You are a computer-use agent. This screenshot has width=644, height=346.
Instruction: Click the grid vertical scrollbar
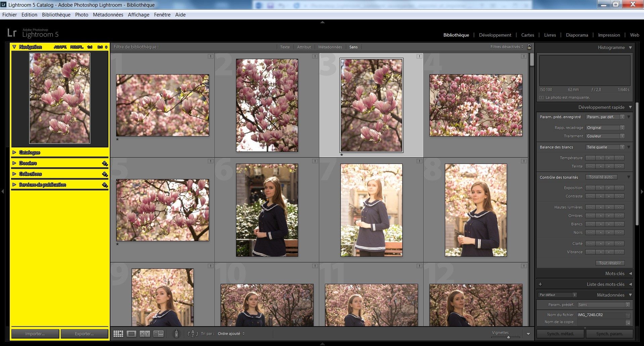pyautogui.click(x=532, y=60)
